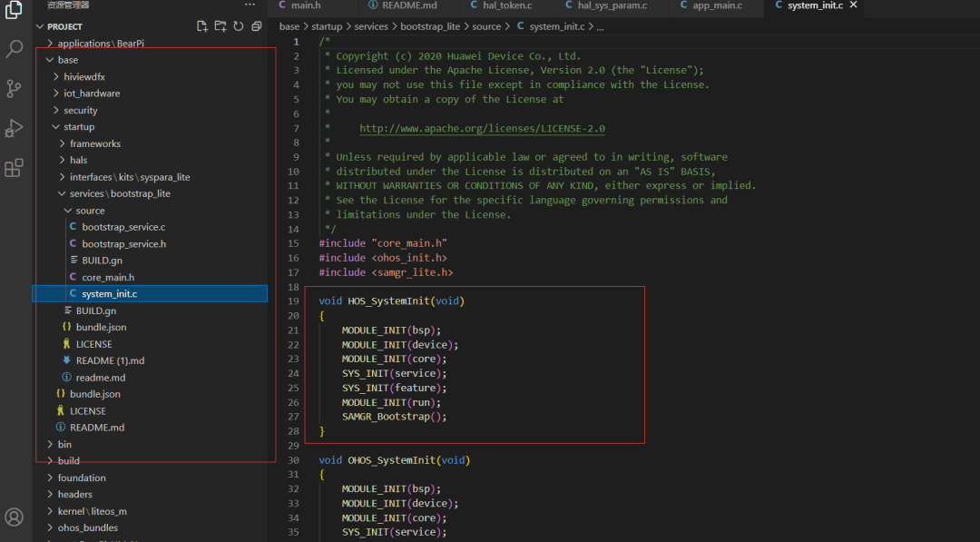Click breadcrumb item bootstrap_lite
Screen dimensions: 980x542
pos(430,26)
